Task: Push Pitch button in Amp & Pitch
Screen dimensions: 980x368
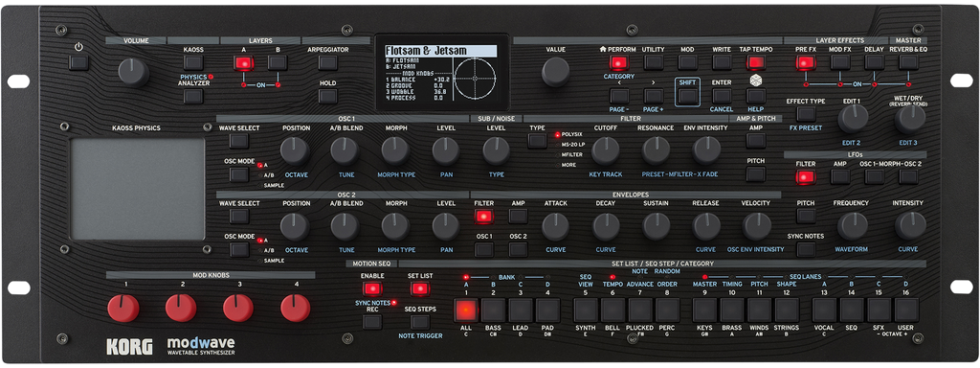Action: click(x=756, y=174)
